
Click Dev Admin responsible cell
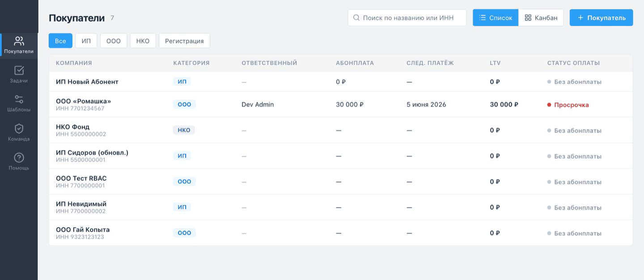click(x=258, y=104)
